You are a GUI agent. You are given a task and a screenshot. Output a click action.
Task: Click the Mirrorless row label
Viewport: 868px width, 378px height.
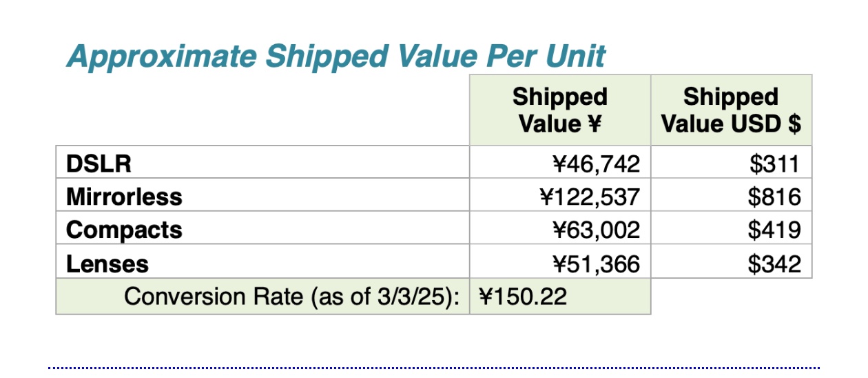pos(124,197)
